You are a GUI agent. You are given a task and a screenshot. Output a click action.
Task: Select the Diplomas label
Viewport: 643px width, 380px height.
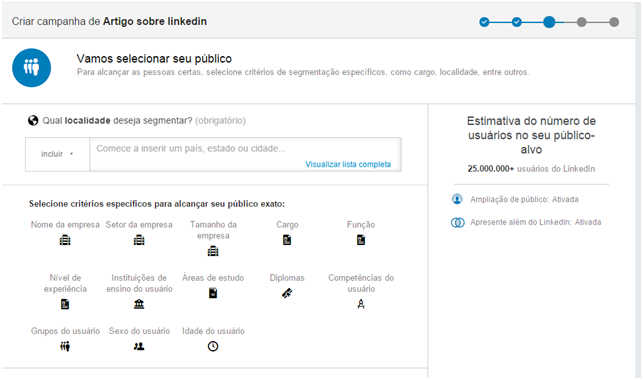pos(287,278)
